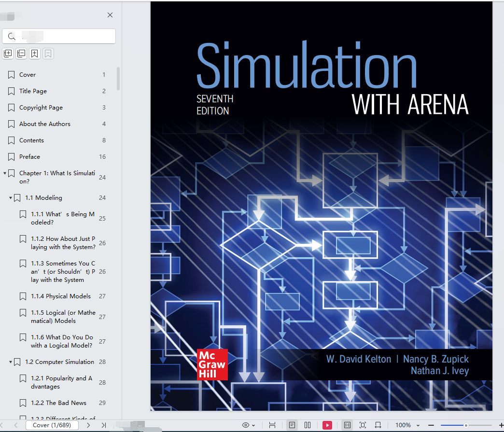
Task: Select the 1.2 Computer Simulation bookmark
Action: (x=59, y=362)
